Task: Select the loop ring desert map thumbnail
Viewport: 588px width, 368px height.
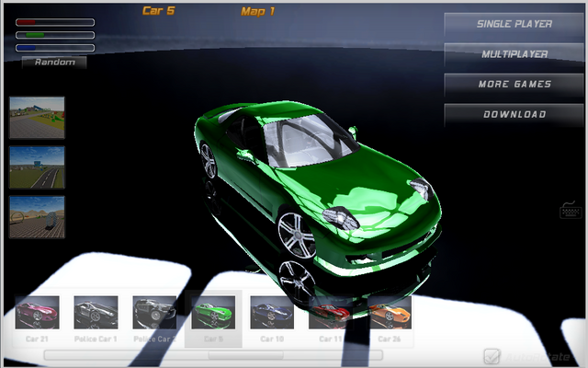Action: coord(37,217)
